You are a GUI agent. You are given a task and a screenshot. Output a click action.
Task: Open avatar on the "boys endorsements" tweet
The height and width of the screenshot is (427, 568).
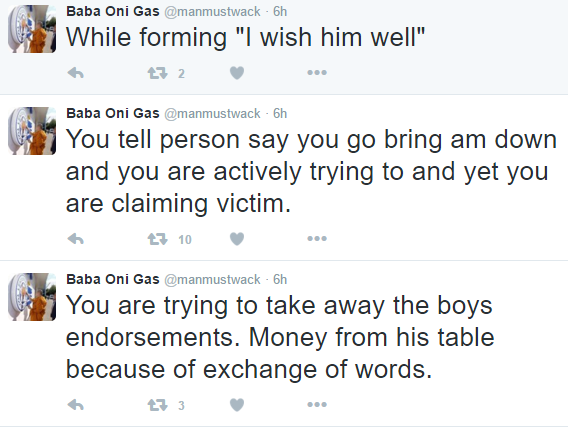coord(32,297)
